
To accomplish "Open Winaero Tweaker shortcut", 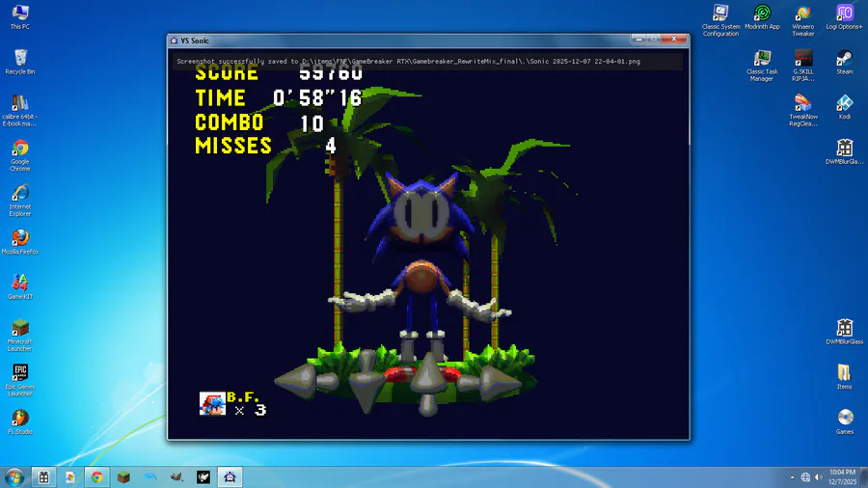I will [x=803, y=20].
